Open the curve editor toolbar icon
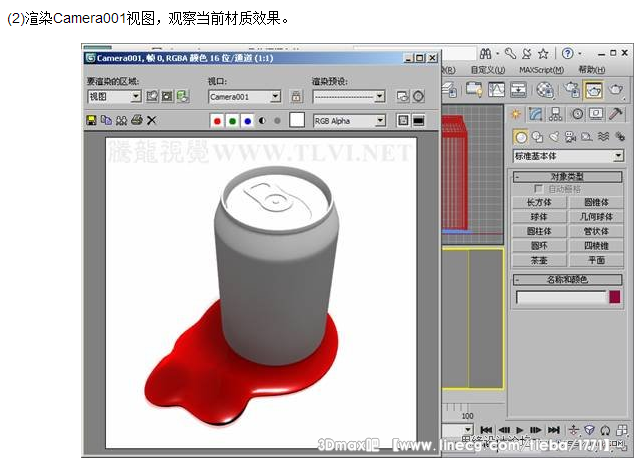The width and height of the screenshot is (639, 462). (496, 90)
